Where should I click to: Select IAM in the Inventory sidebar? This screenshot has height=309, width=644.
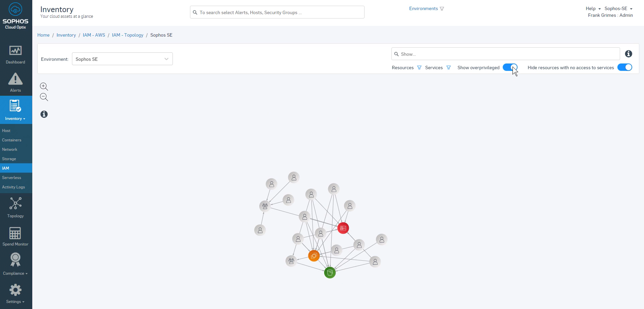pyautogui.click(x=6, y=168)
